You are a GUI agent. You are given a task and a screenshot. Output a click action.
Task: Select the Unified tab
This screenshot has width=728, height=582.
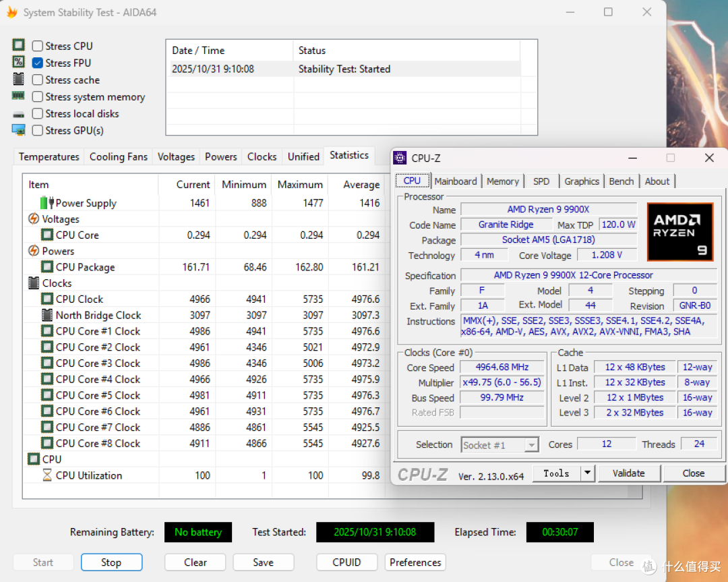[x=303, y=157]
